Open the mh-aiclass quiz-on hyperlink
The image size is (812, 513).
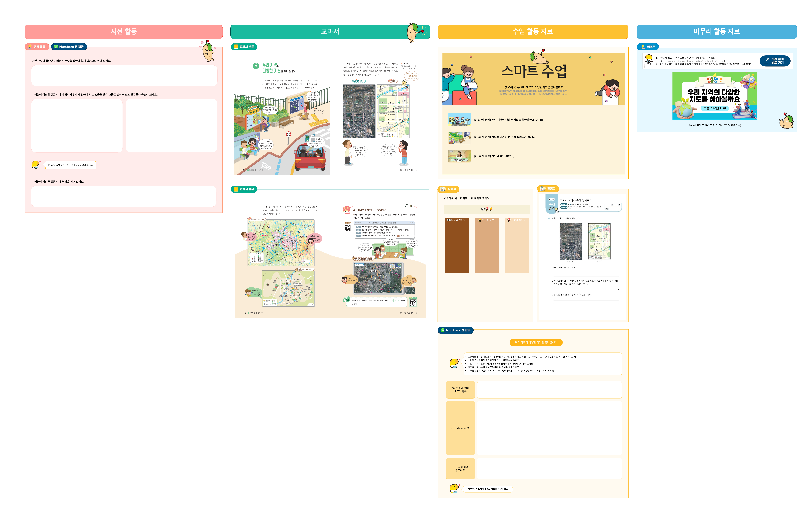coord(695,61)
